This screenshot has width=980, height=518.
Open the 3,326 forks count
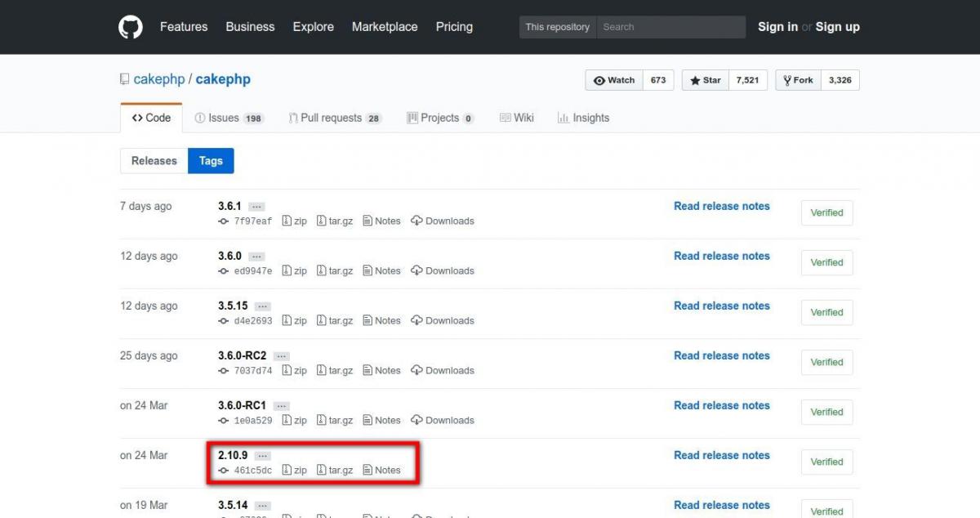click(x=840, y=80)
